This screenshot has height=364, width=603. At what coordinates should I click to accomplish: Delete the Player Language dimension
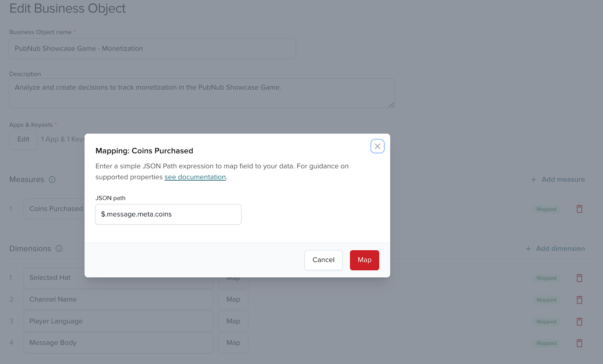[579, 322]
